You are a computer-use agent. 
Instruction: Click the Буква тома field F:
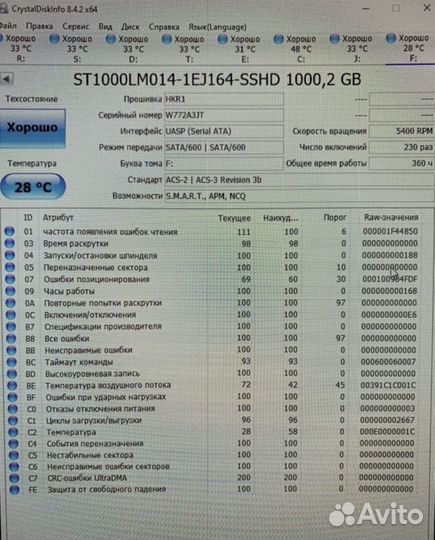click(x=224, y=164)
